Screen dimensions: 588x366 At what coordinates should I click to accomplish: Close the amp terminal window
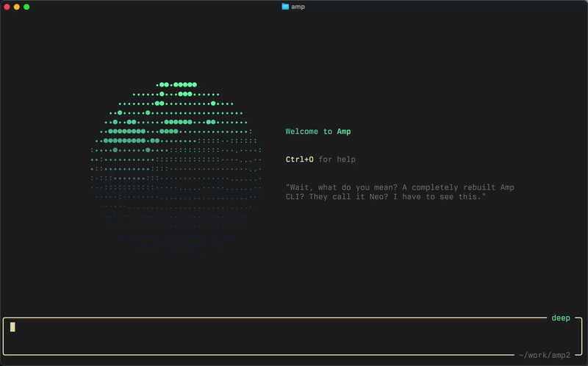point(7,7)
